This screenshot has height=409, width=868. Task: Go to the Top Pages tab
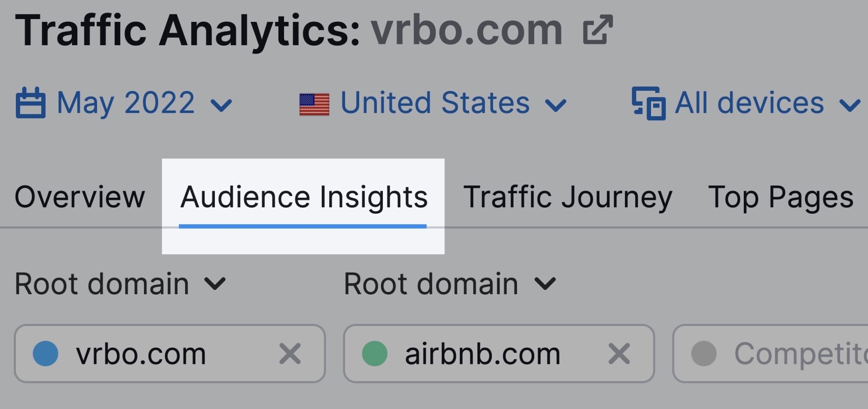780,198
